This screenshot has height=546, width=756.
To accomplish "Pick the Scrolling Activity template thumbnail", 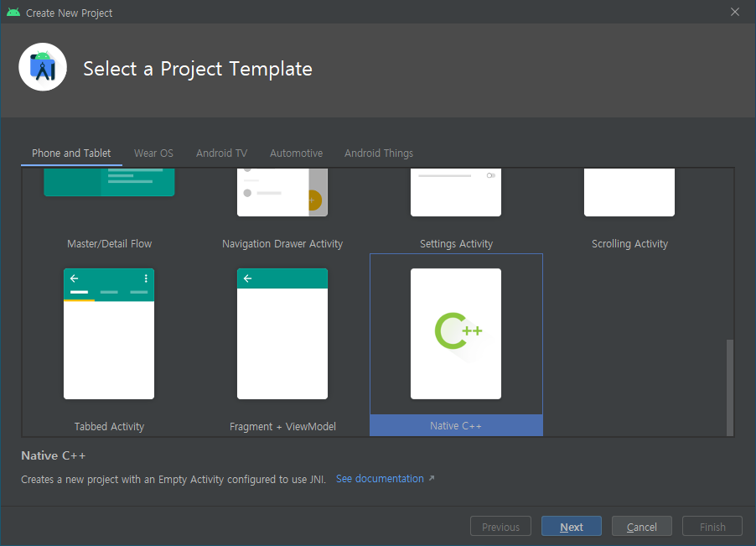I will coord(629,192).
